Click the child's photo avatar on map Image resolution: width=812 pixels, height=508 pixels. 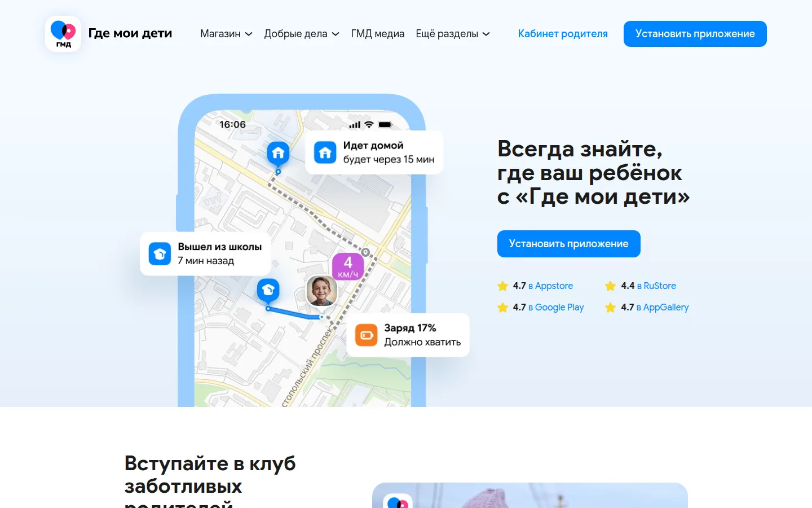[x=322, y=291]
